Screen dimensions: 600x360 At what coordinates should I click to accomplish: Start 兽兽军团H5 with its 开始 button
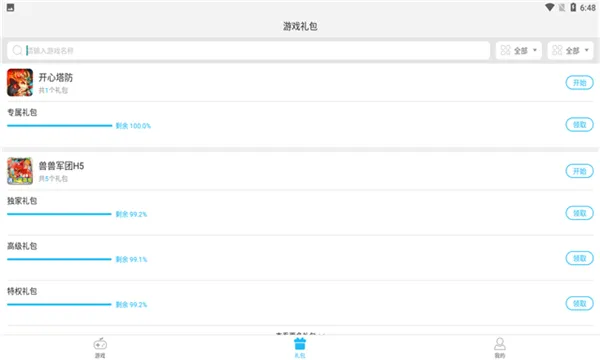pos(579,171)
